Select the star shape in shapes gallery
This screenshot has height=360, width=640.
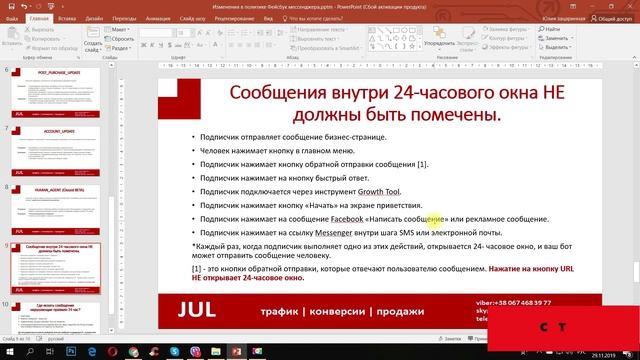pos(412,47)
